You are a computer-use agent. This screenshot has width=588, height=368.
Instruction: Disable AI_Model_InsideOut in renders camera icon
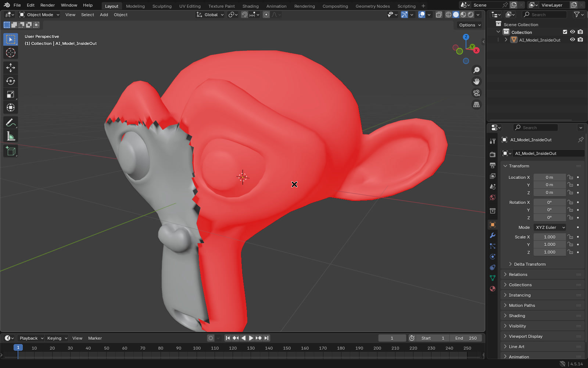(x=580, y=40)
